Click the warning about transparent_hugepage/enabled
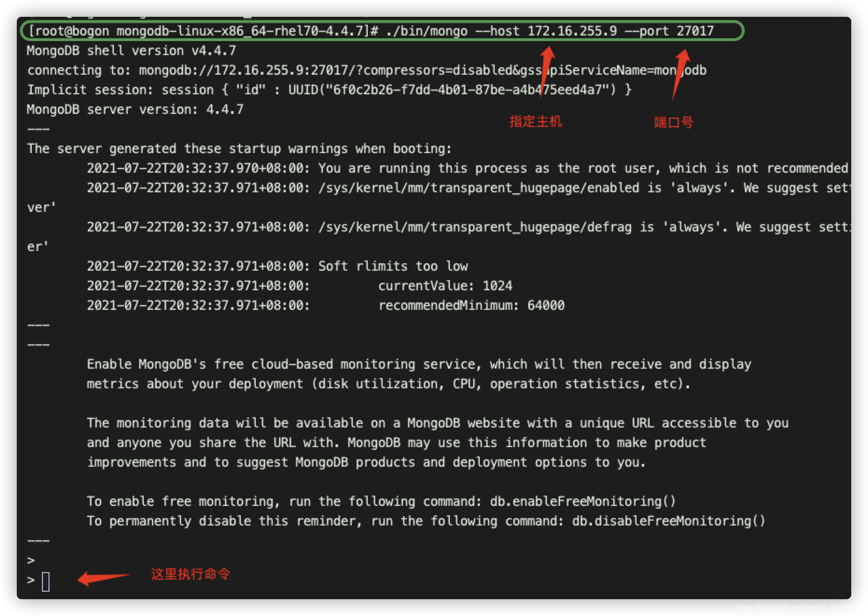 [469, 188]
